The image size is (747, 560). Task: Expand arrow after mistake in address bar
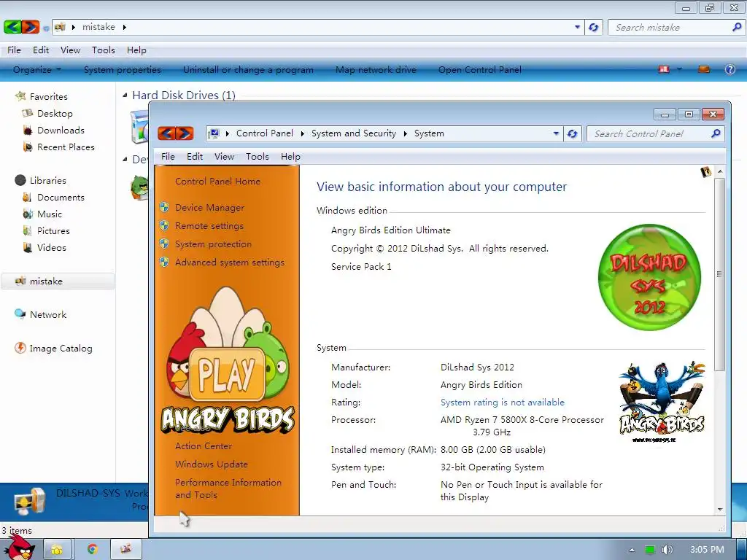click(x=124, y=27)
